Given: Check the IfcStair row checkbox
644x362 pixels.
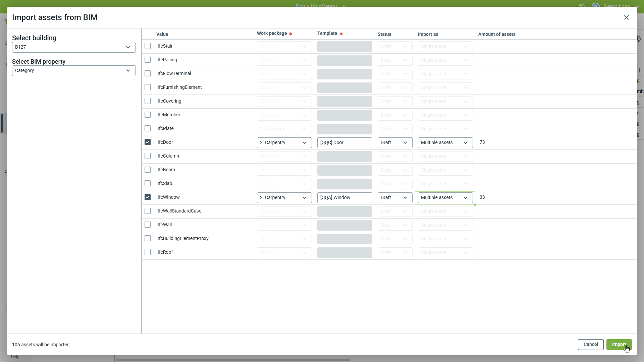Looking at the screenshot, I should (x=148, y=46).
